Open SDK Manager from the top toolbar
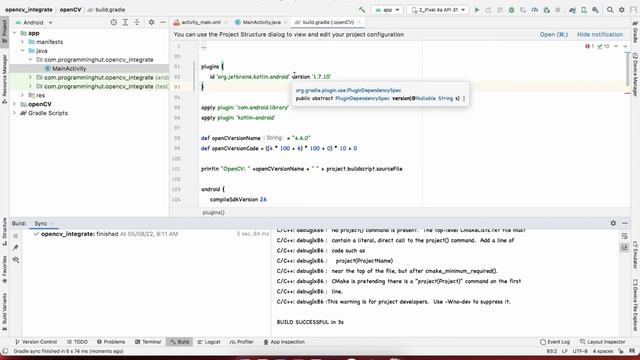The height and width of the screenshot is (360, 640). click(596, 10)
